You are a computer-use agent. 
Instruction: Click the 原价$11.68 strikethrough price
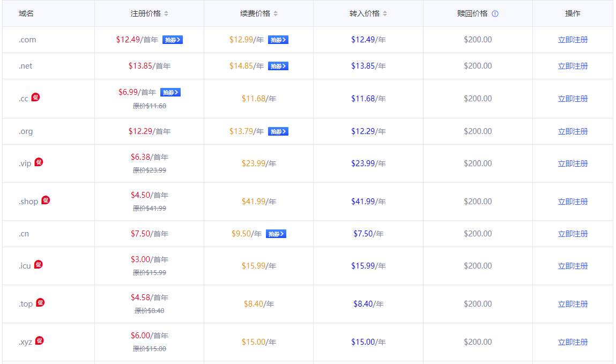pyautogui.click(x=149, y=106)
